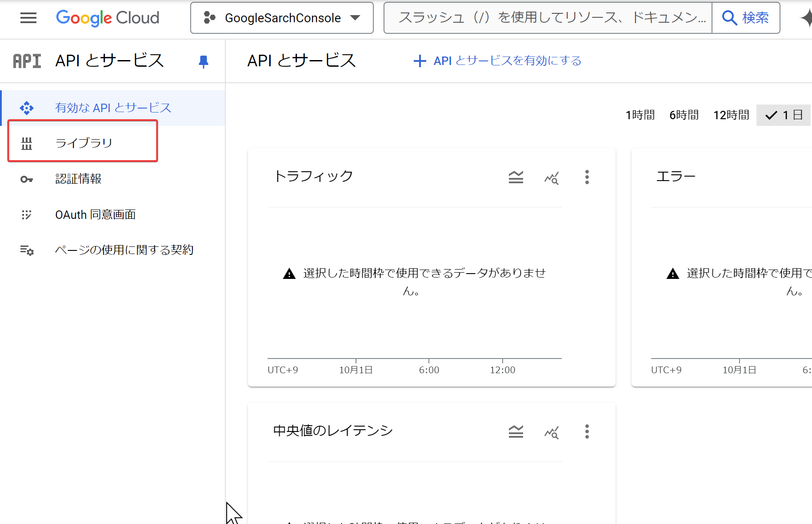
Task: Click the Google Cloud logo
Action: pos(108,18)
